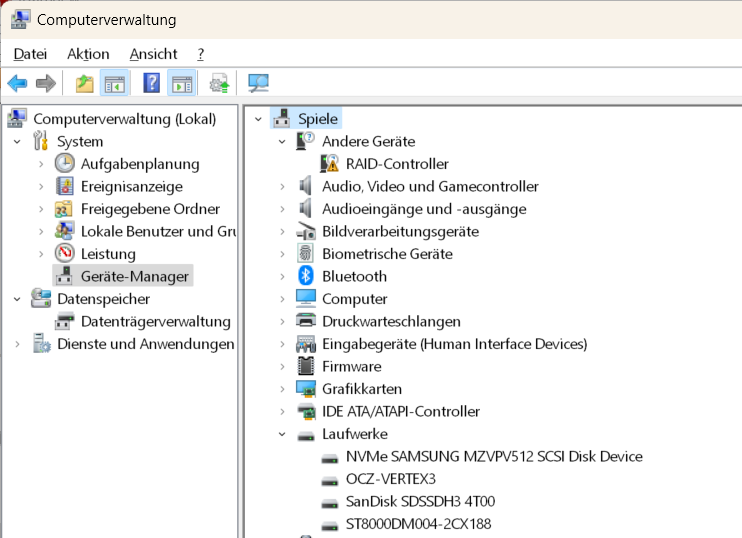
Task: Click the Freigegebene Ordner folder icon
Action: [x=64, y=209]
